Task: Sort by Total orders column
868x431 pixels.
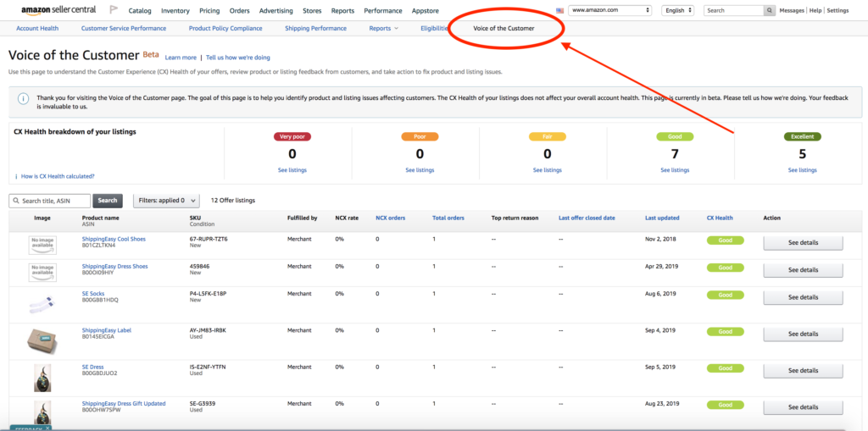Action: [448, 218]
